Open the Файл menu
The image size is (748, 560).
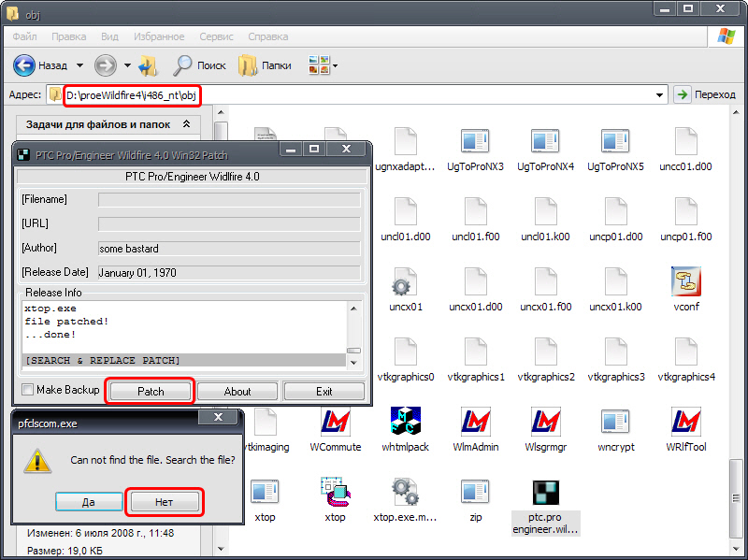click(25, 36)
